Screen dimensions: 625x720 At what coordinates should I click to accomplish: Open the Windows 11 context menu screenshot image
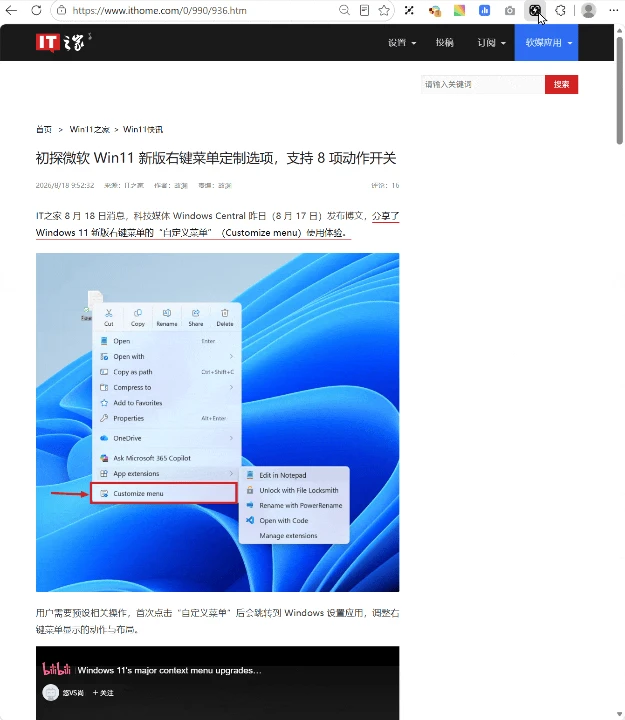point(218,422)
